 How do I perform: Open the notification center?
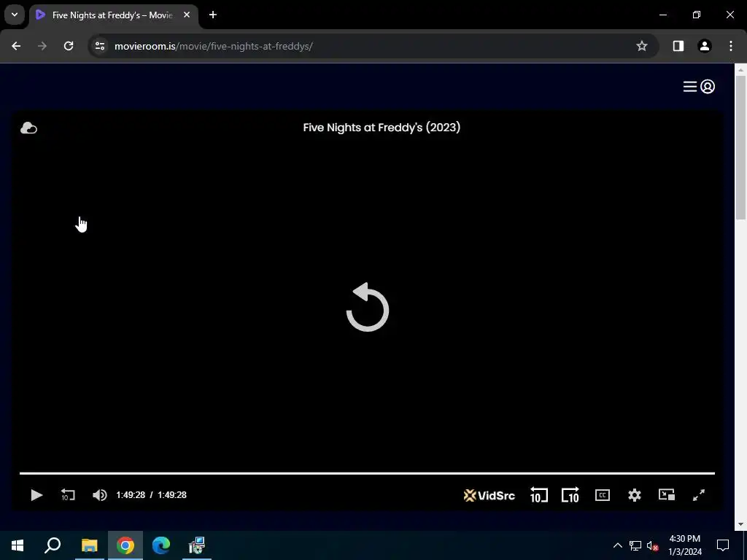(723, 545)
